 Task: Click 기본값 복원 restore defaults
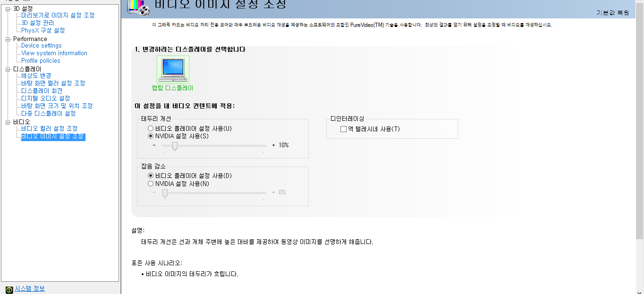[x=613, y=13]
